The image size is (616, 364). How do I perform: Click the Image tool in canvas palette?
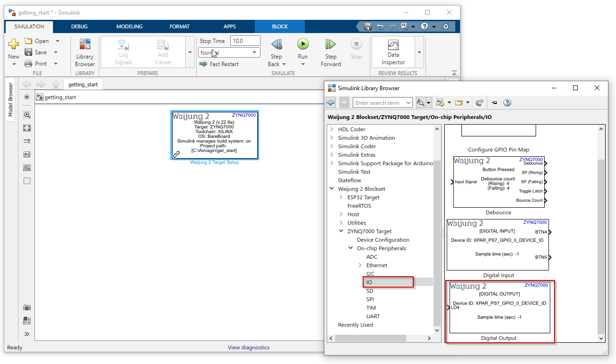coord(27,168)
